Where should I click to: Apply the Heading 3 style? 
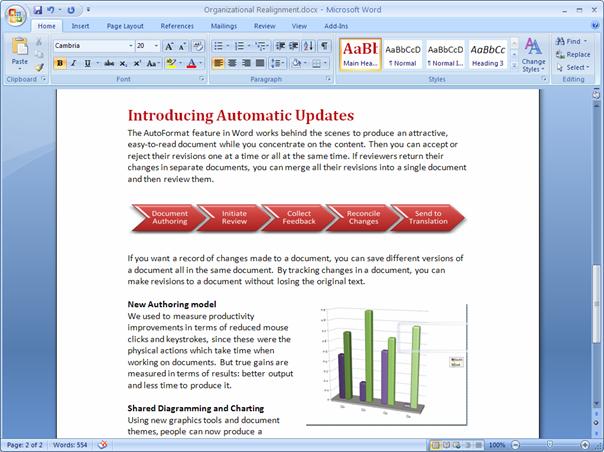[487, 52]
